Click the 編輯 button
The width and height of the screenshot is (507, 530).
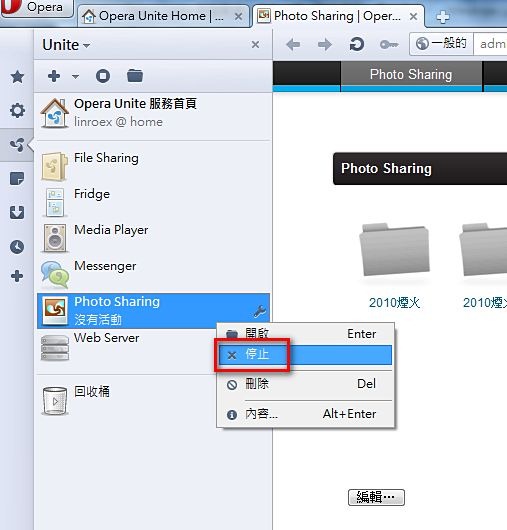point(376,497)
